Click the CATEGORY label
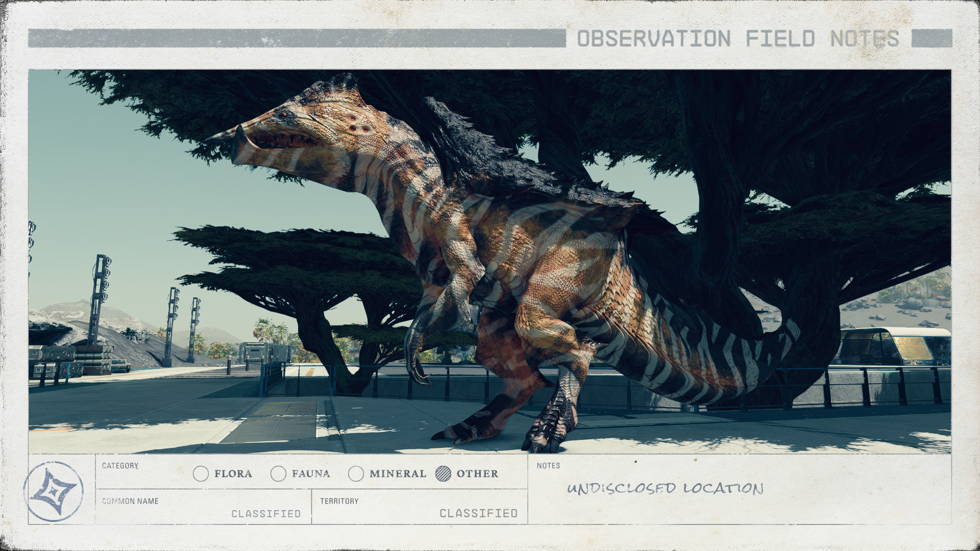This screenshot has height=551, width=980. pos(120,466)
